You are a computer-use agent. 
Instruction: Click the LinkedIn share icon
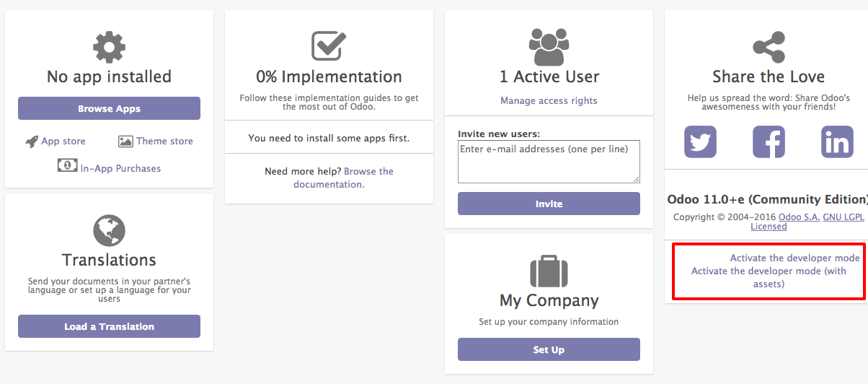tap(837, 141)
